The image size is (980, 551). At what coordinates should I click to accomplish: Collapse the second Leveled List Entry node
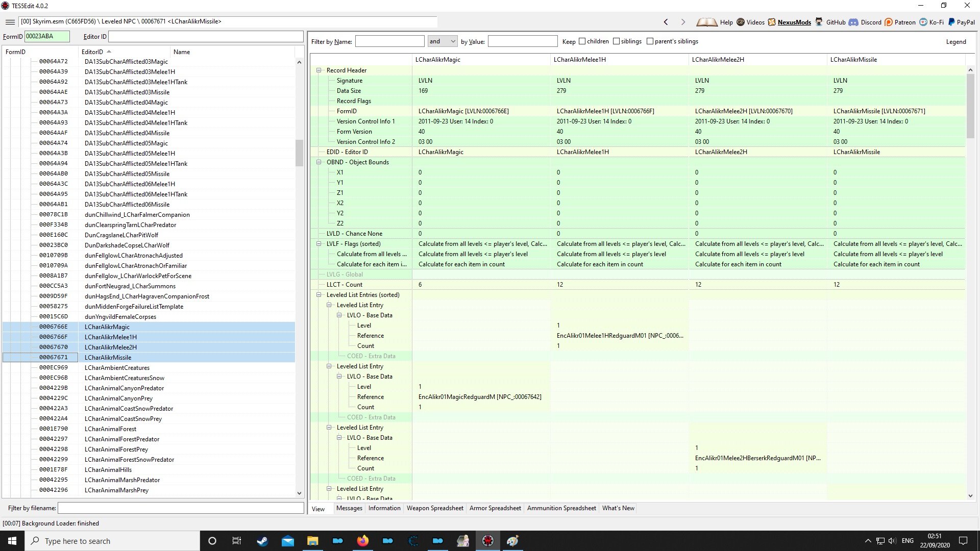coord(329,366)
